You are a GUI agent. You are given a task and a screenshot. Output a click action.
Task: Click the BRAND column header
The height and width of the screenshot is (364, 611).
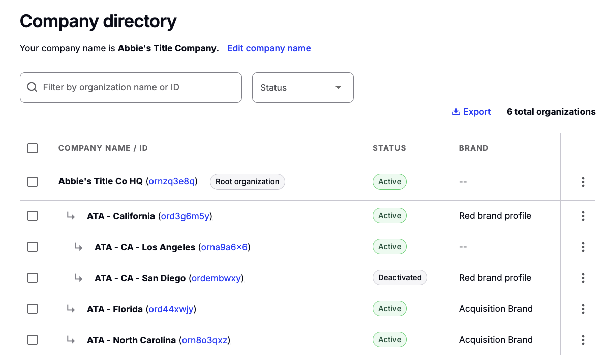point(474,148)
